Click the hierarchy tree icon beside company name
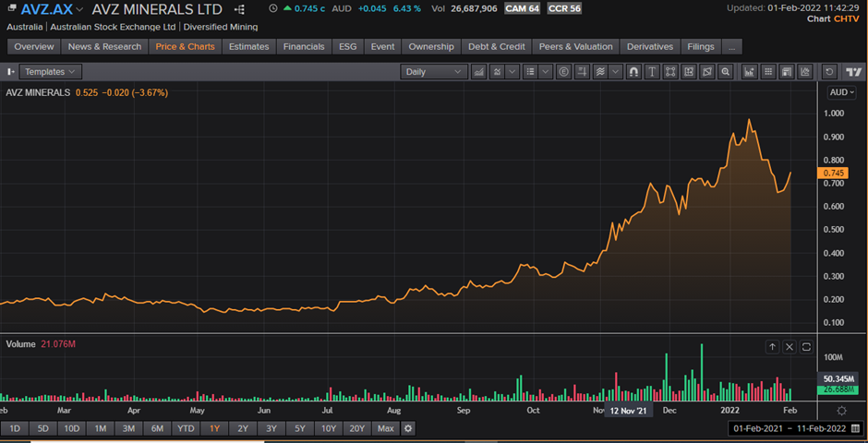Image resolution: width=868 pixels, height=443 pixels. (239, 9)
